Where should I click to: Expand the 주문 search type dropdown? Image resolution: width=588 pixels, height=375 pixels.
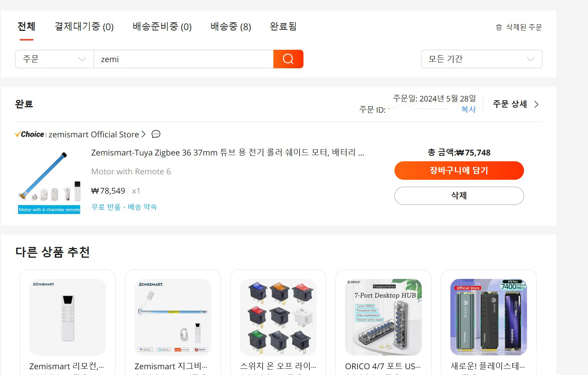(x=54, y=59)
